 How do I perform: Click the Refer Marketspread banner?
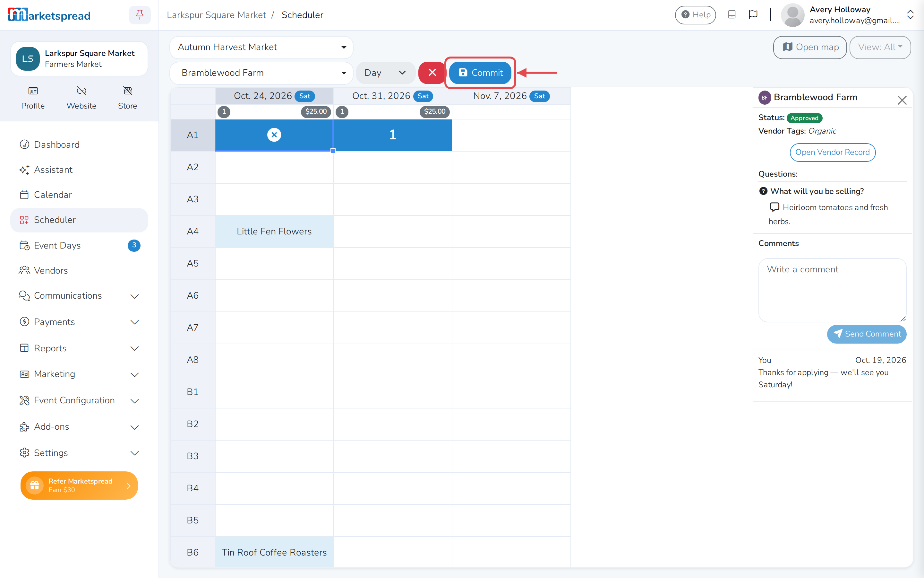click(79, 485)
